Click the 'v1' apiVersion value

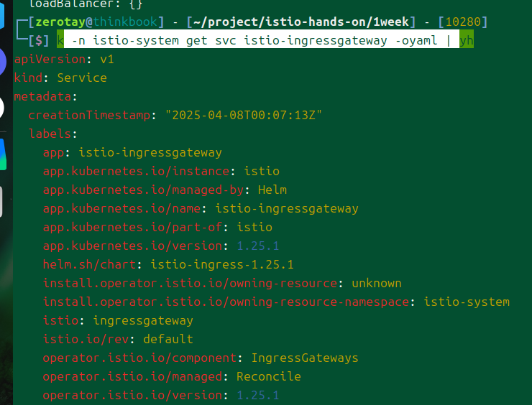pos(107,60)
